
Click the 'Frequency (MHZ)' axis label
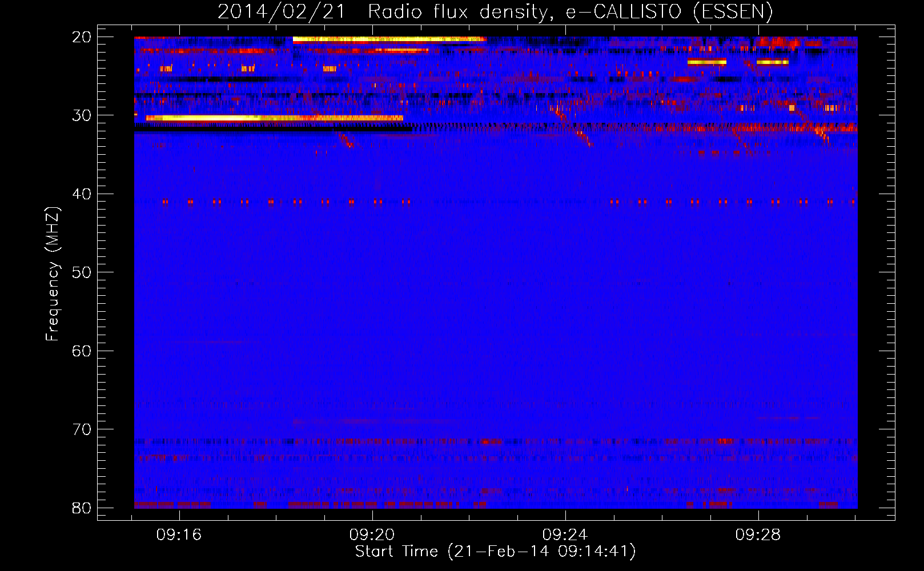(x=53, y=275)
